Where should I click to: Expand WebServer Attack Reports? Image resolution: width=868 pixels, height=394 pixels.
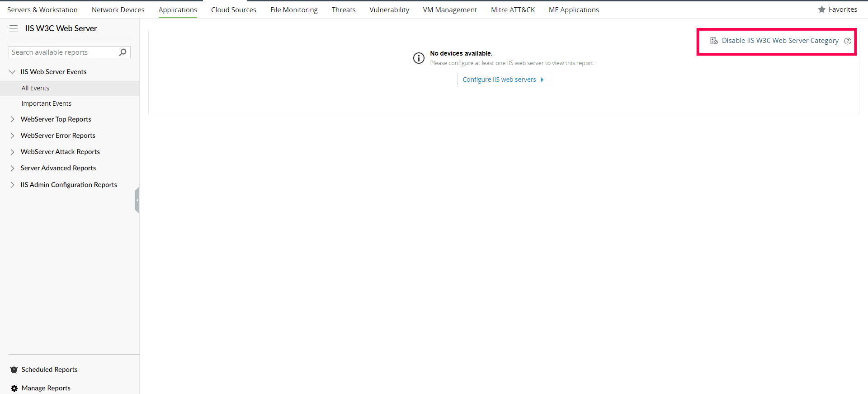point(12,152)
